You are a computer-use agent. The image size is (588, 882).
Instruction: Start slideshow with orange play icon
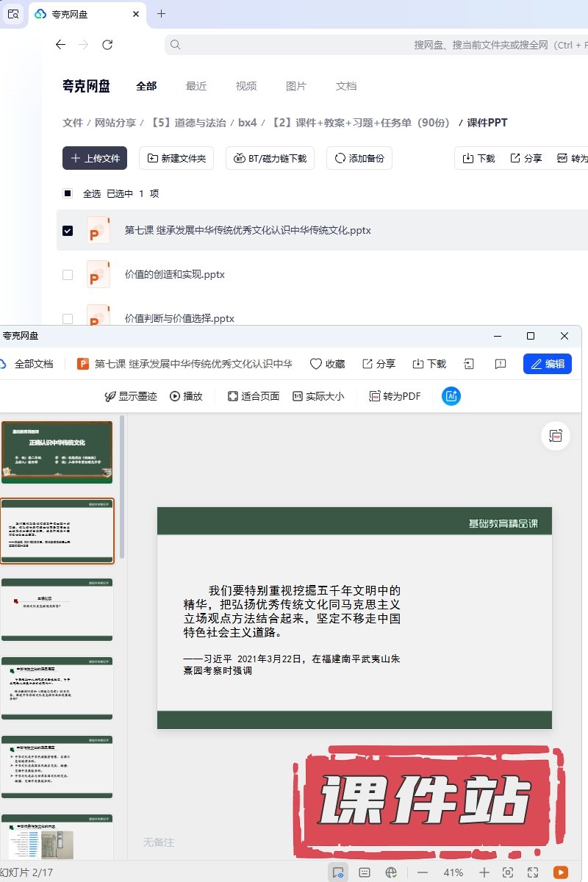[x=560, y=872]
